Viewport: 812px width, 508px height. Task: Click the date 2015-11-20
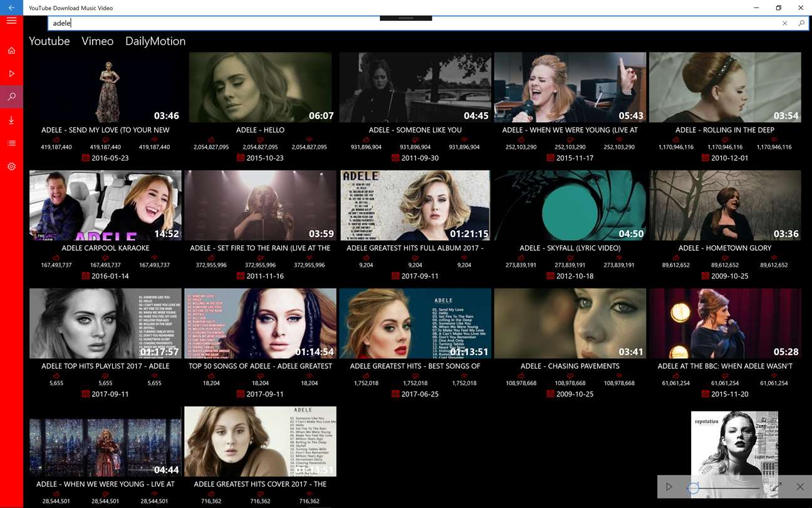730,394
